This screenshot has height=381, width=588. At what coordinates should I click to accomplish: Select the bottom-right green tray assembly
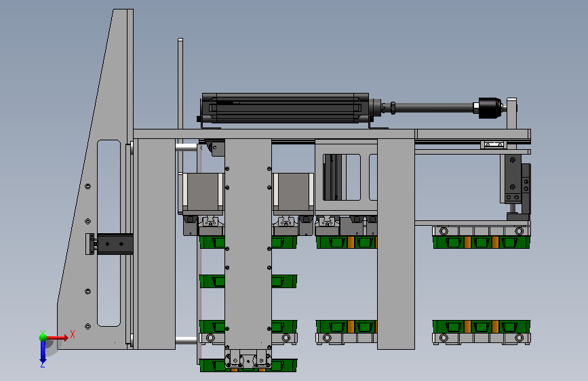(x=482, y=332)
